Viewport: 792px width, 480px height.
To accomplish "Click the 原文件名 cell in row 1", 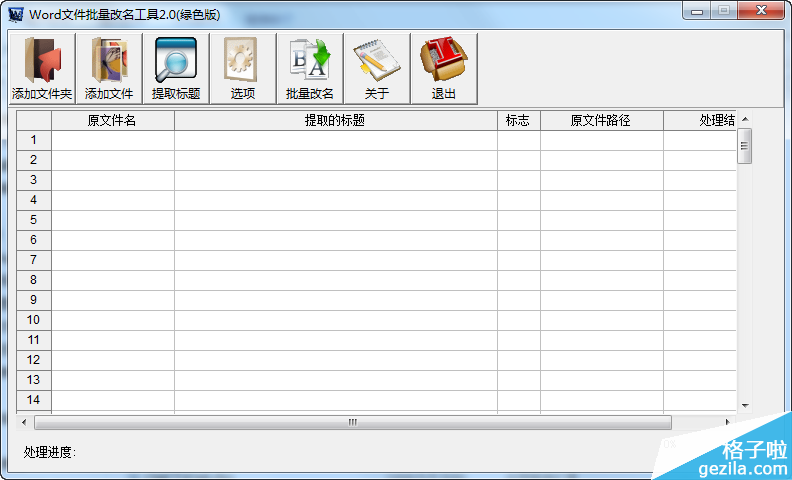I will pos(113,140).
